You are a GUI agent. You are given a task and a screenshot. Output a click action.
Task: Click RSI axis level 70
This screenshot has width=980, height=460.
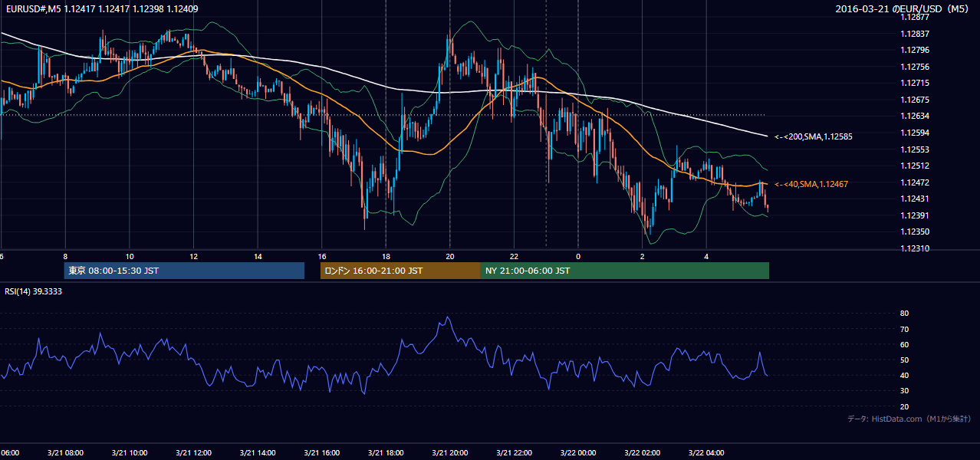point(905,329)
